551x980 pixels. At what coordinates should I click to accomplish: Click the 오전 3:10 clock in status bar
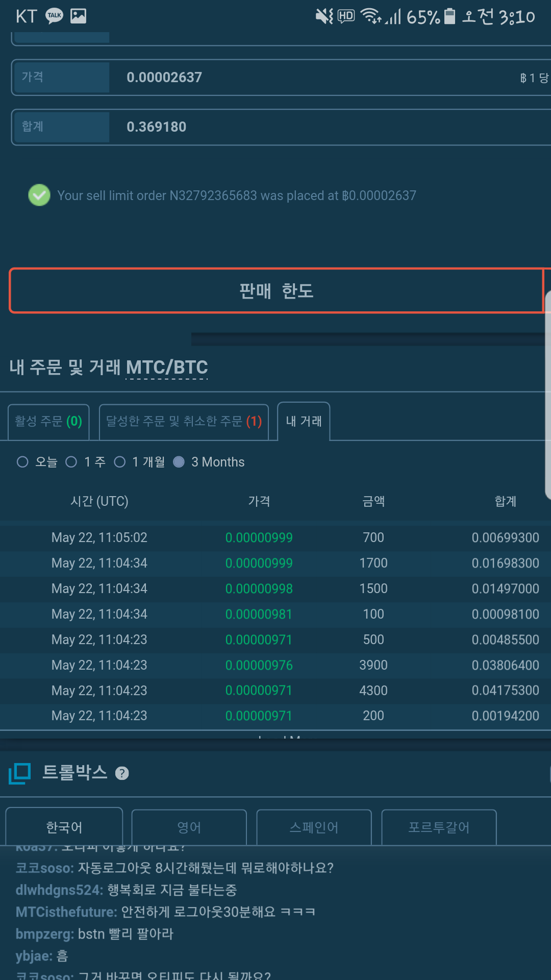coord(498,16)
